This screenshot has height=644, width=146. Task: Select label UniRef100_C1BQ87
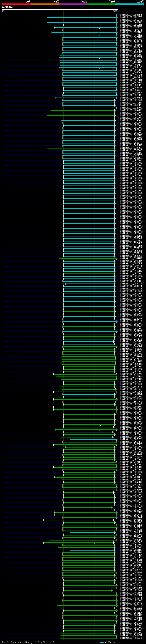(x=131, y=319)
